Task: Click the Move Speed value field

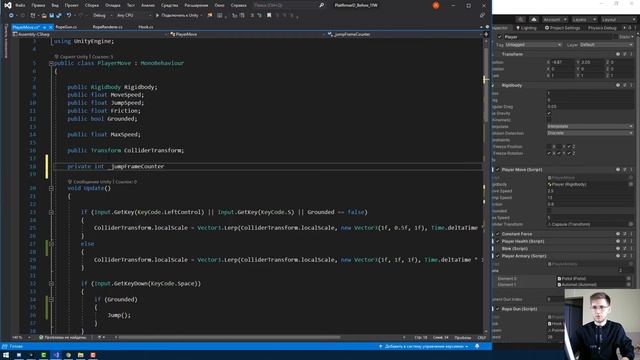Action: click(x=590, y=191)
